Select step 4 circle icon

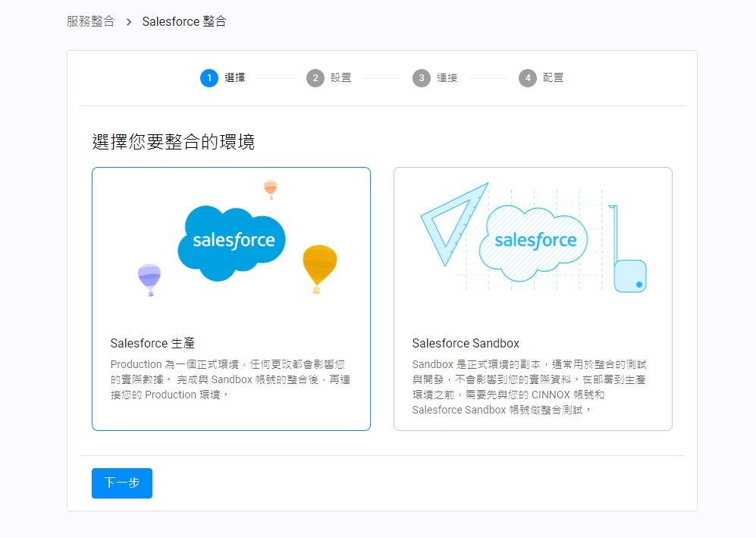528,77
